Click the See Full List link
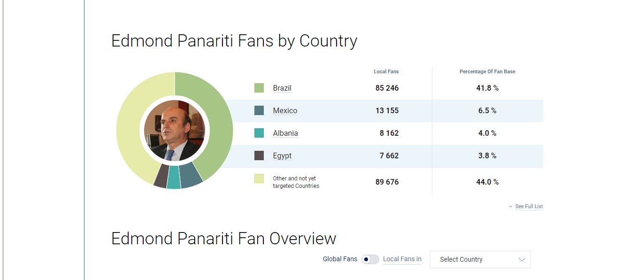 (x=529, y=206)
